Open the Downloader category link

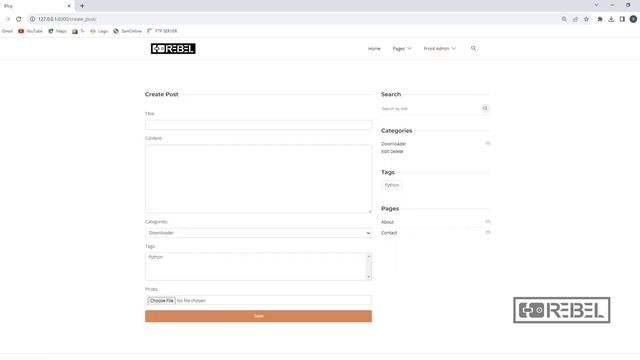point(393,144)
